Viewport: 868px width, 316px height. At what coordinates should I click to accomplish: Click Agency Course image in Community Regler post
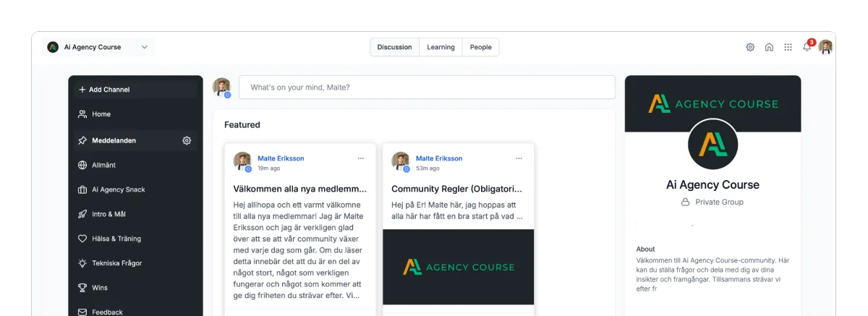tap(458, 267)
